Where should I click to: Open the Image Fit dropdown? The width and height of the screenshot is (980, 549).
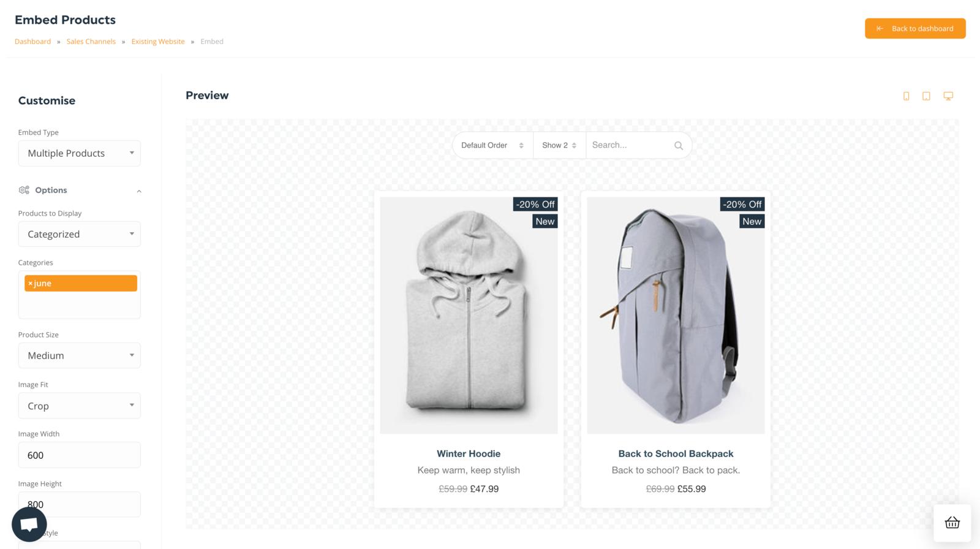80,406
